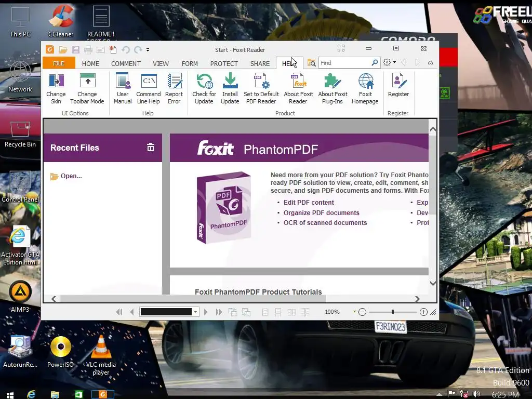Screen dimensions: 532x399
Task: Click the vertical scrollbar down arrow
Action: (433, 283)
